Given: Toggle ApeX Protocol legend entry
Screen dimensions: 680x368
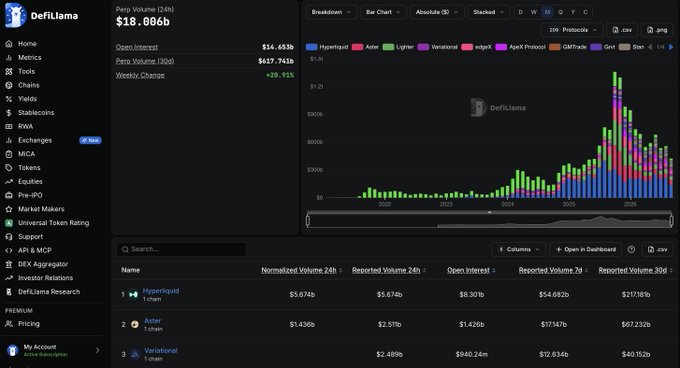Looking at the screenshot, I should pos(520,47).
